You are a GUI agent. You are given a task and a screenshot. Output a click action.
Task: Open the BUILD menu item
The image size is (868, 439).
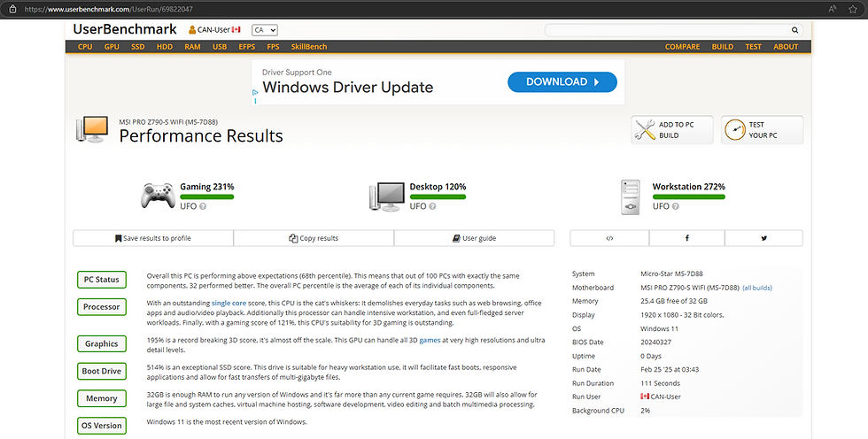point(723,47)
